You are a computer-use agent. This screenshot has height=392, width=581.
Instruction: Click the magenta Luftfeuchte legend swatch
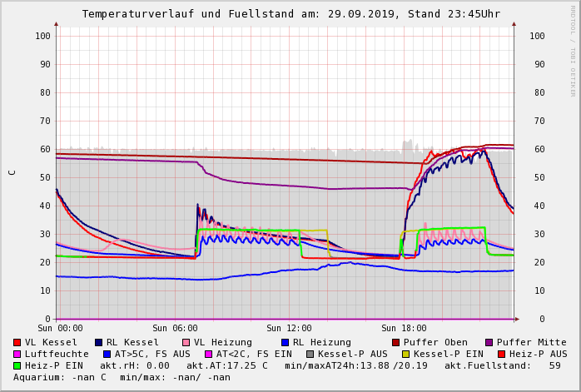click(17, 354)
